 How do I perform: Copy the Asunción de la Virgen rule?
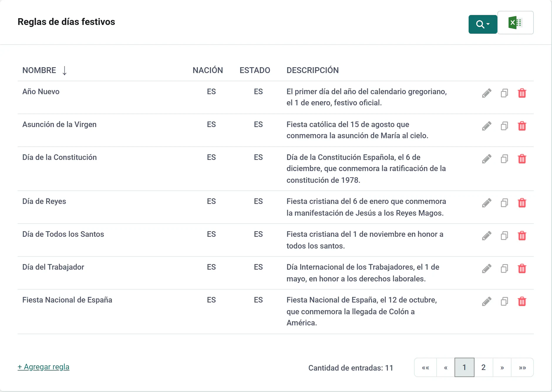coord(504,126)
